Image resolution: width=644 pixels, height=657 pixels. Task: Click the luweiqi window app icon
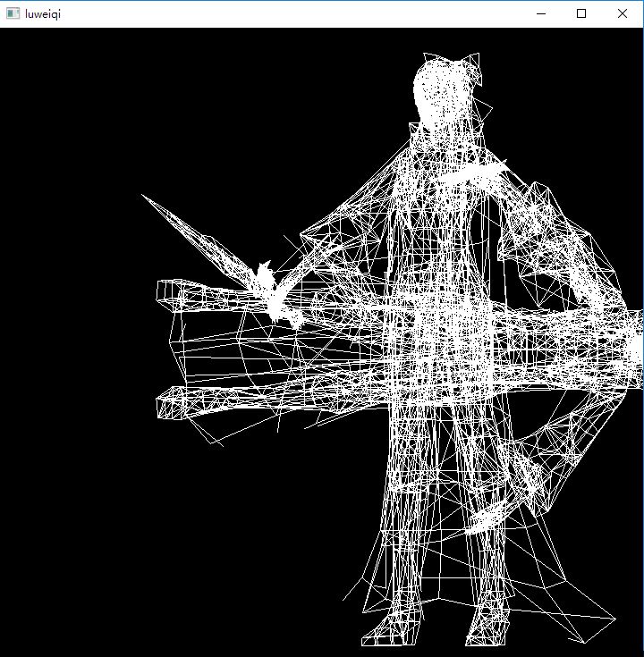click(x=13, y=13)
